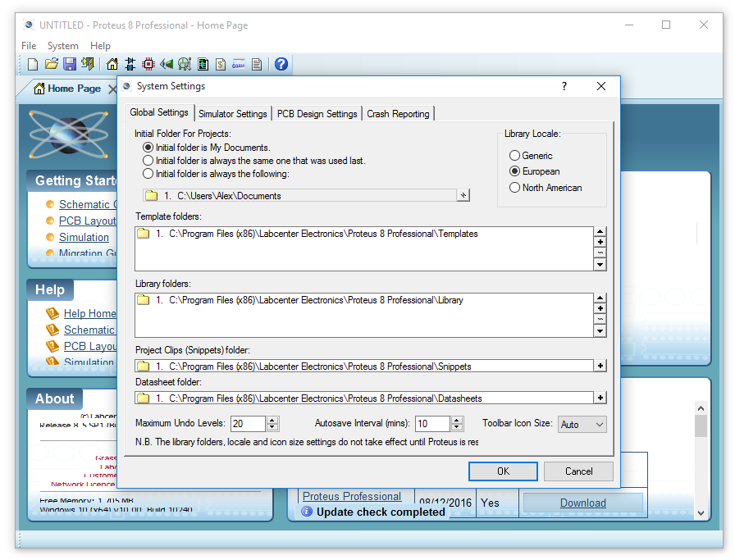Click the New Project toolbar icon
This screenshot has height=560, width=735.
[33, 64]
